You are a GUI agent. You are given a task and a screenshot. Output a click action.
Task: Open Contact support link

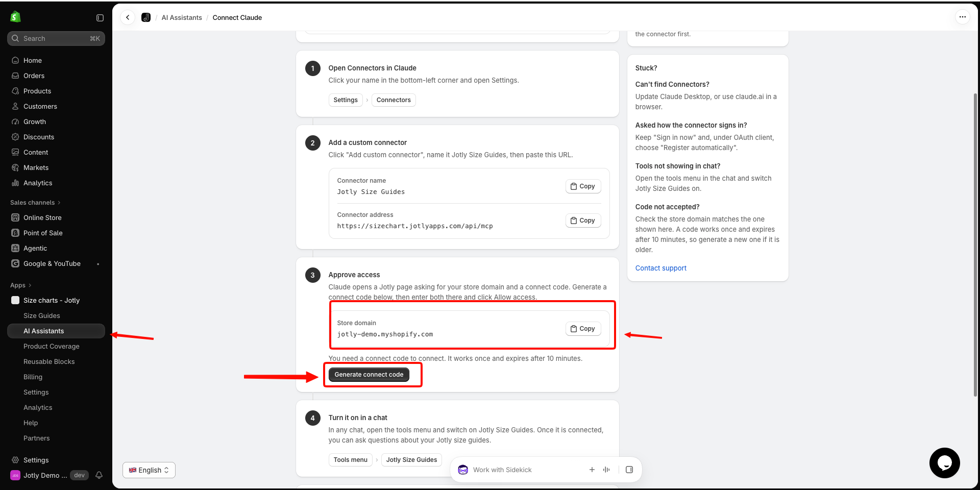(x=660, y=268)
